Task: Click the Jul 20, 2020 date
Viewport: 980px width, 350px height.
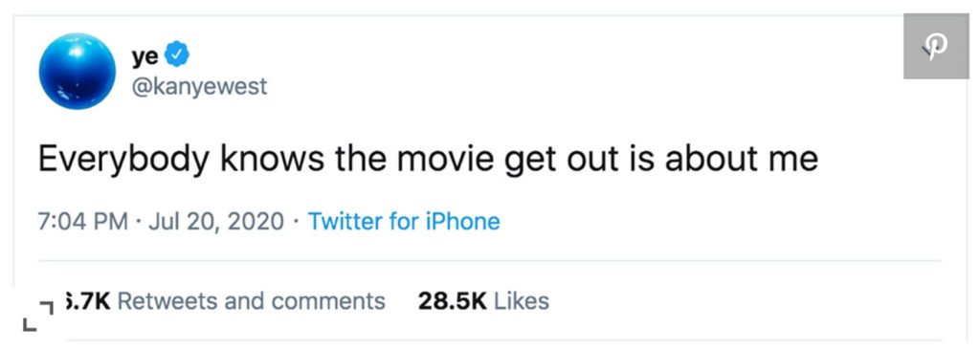Action: (216, 221)
